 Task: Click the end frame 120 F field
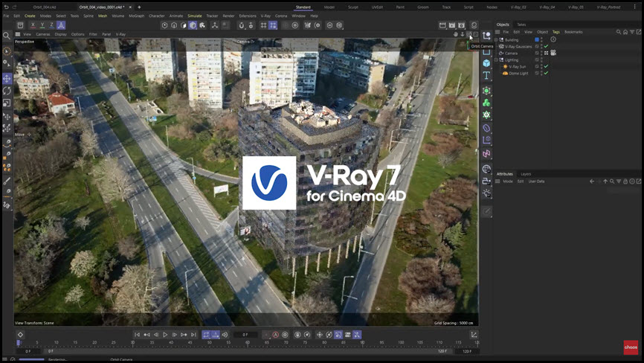(x=467, y=352)
